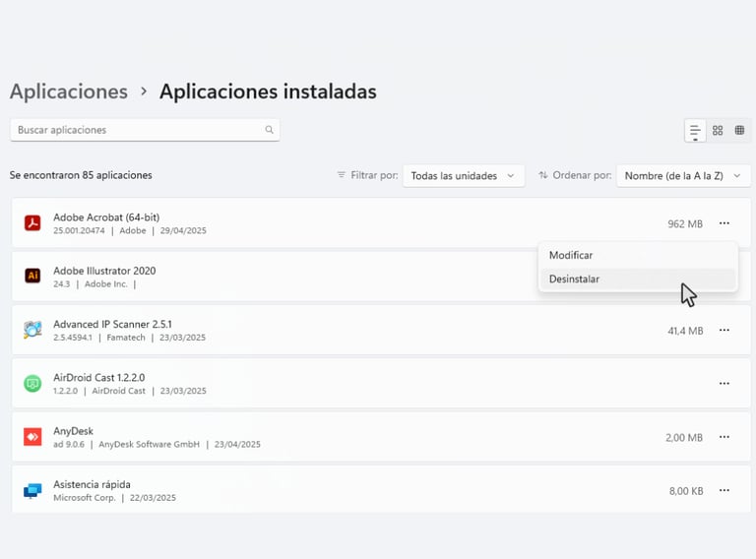Click the 2,00 MB size value
Screen dimensions: 756x559
tap(684, 438)
